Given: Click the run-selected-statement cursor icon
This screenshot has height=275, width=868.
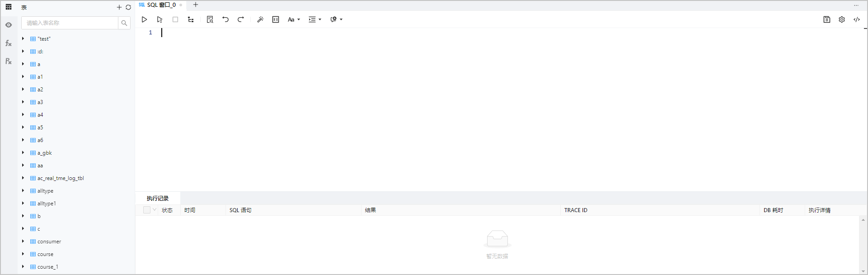Looking at the screenshot, I should (160, 19).
